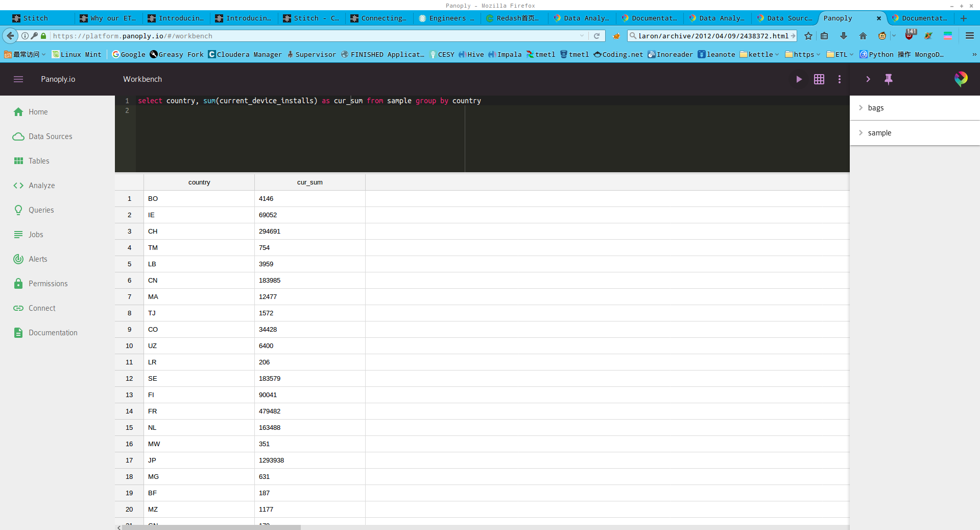
Task: Click the horizontal scrollbar under results
Action: point(211,527)
